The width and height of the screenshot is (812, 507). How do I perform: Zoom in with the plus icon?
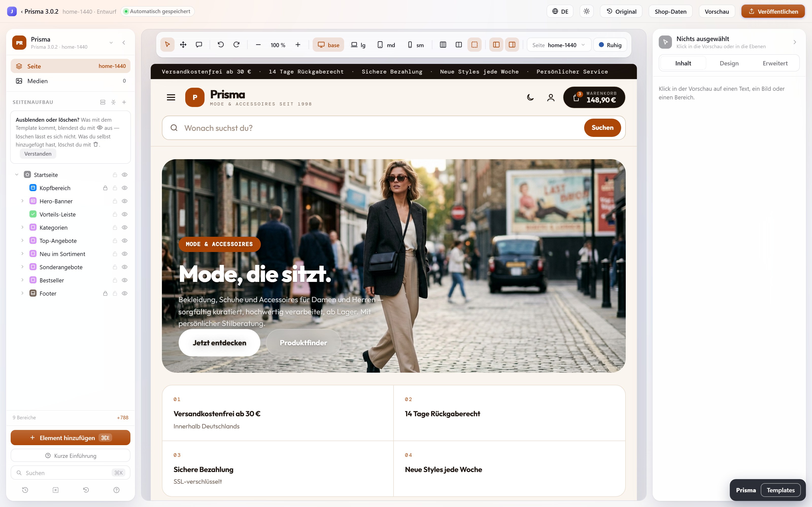[x=298, y=45]
